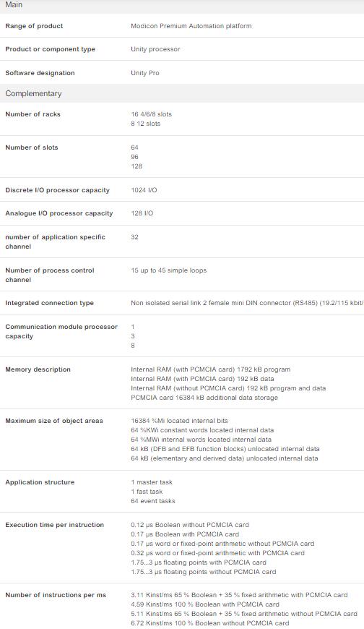
Task: Click the 1024 I/O discrete capacity value
Action: 144,190
